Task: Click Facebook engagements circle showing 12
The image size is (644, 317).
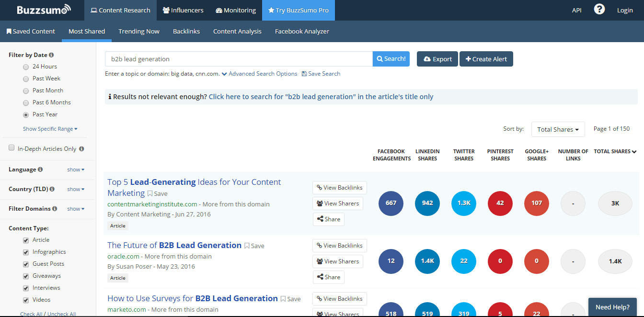Action: click(x=391, y=261)
